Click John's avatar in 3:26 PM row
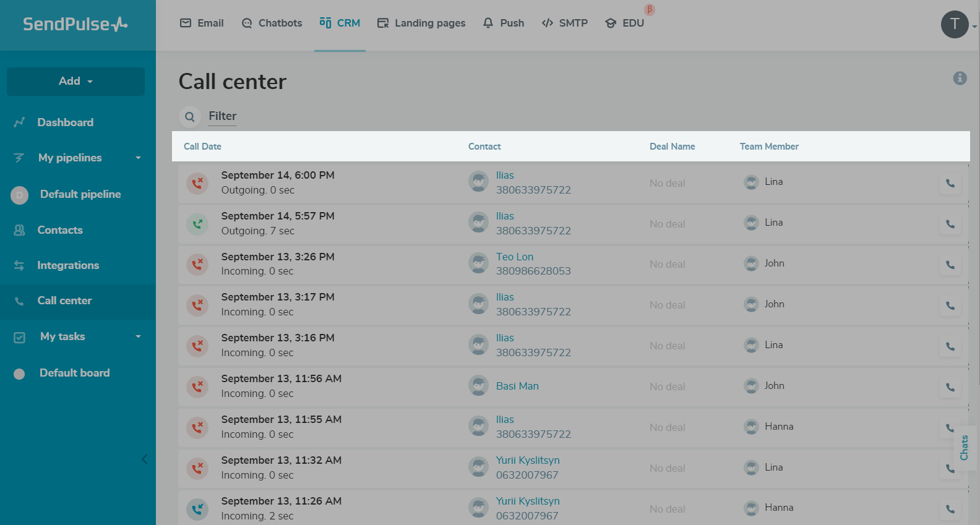 click(x=751, y=263)
